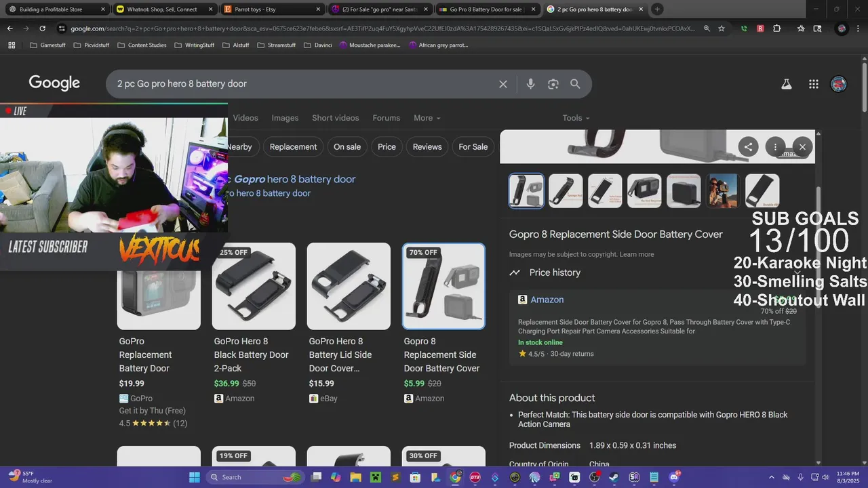This screenshot has height=488, width=868.
Task: Switch to the Videos results tab
Action: tap(245, 118)
